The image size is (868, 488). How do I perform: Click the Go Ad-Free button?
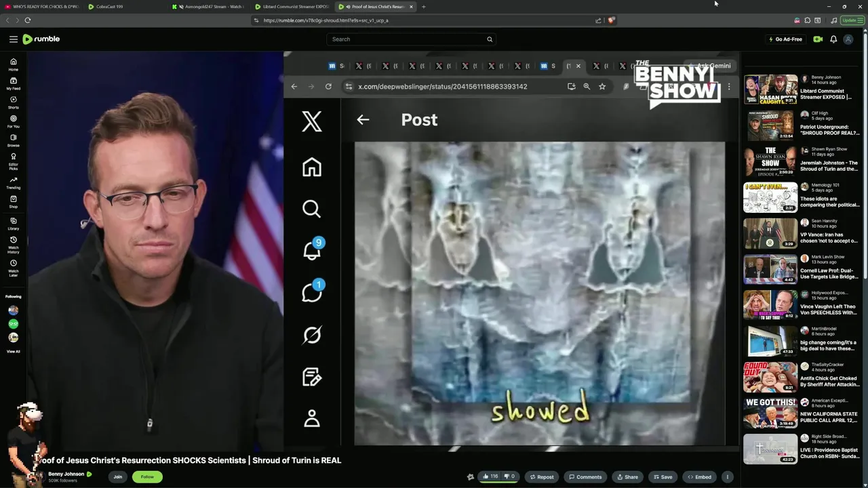pyautogui.click(x=785, y=39)
